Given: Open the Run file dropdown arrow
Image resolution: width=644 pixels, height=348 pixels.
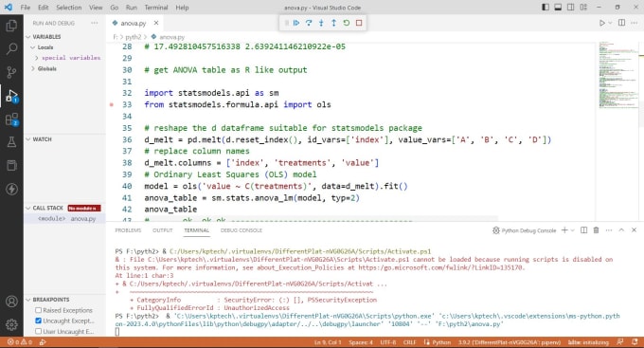Looking at the screenshot, I should [x=610, y=23].
